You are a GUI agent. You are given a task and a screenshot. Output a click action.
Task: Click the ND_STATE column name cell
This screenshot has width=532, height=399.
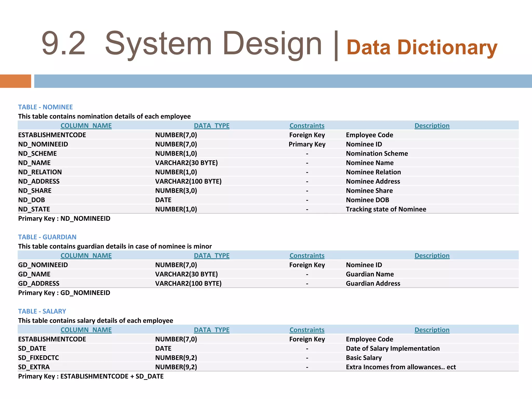pos(34,209)
